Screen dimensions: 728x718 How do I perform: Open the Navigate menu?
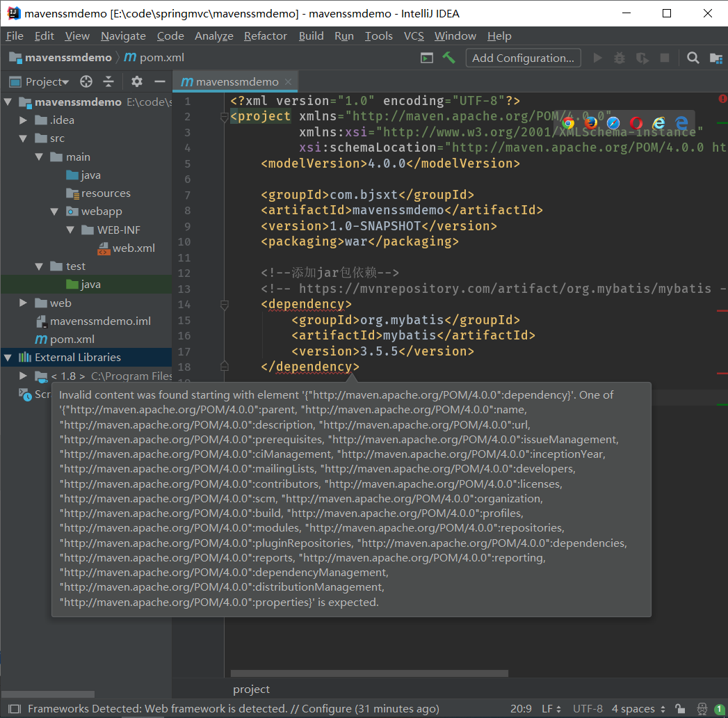pyautogui.click(x=124, y=35)
